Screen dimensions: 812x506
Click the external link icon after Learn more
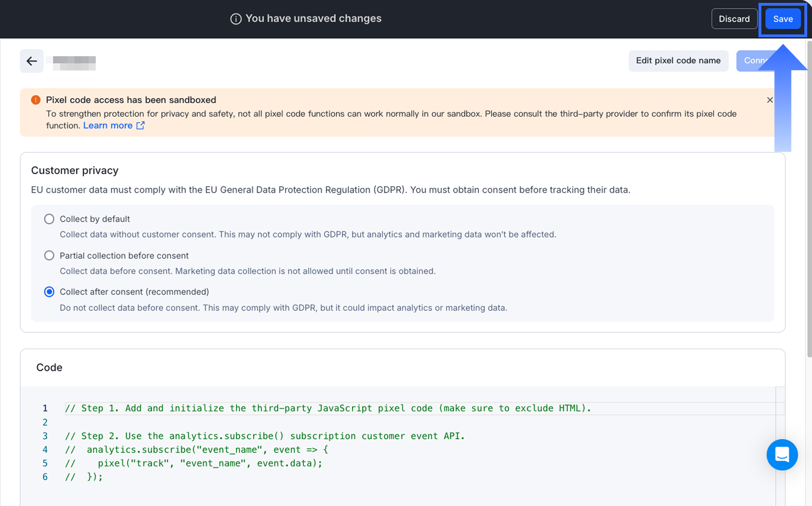[x=140, y=126]
